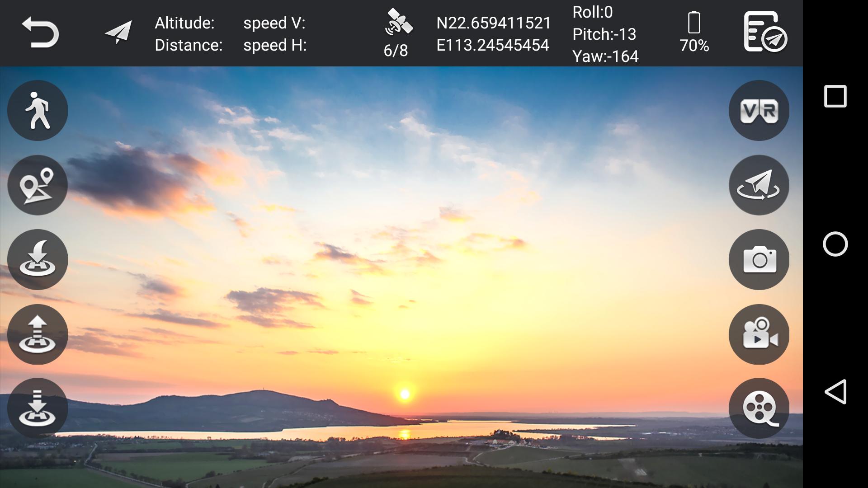Enable orbit circle flight mode

pyautogui.click(x=759, y=185)
